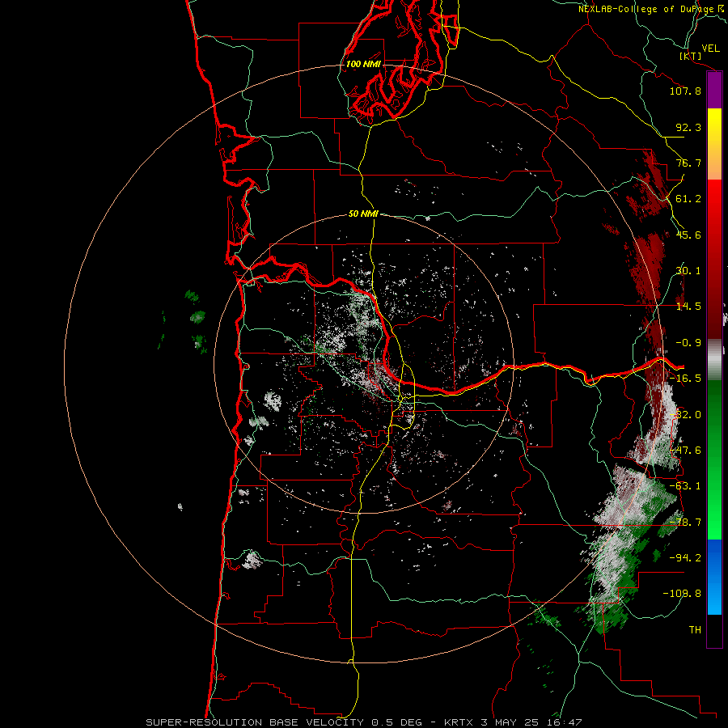Select the -0.9 scale value
The height and width of the screenshot is (728, 728).
click(688, 343)
